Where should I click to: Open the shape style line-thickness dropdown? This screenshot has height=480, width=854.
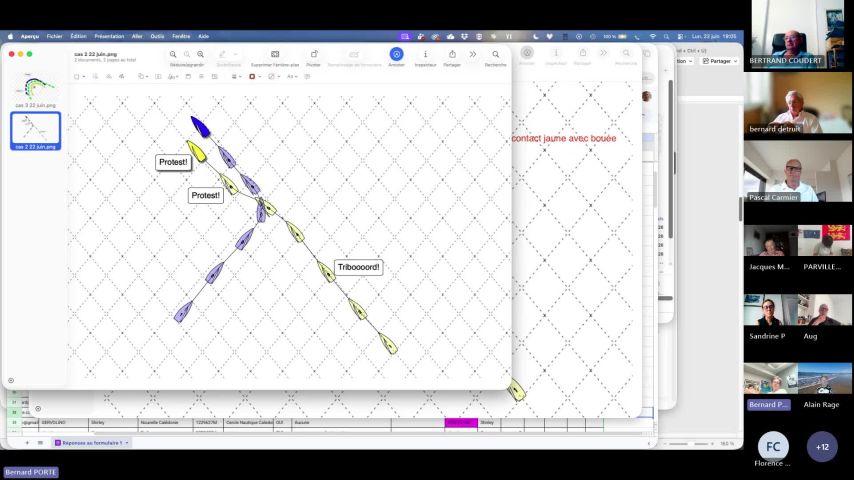pos(236,77)
